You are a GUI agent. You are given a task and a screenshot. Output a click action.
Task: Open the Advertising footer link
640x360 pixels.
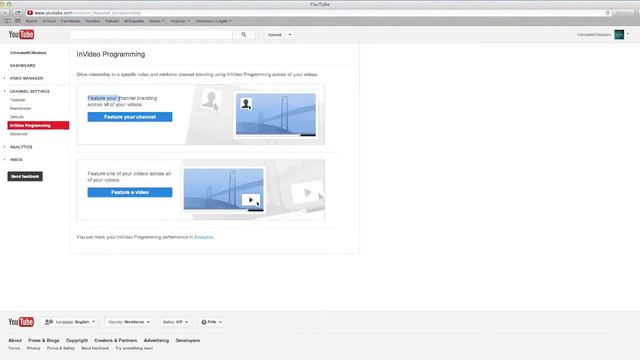point(156,340)
